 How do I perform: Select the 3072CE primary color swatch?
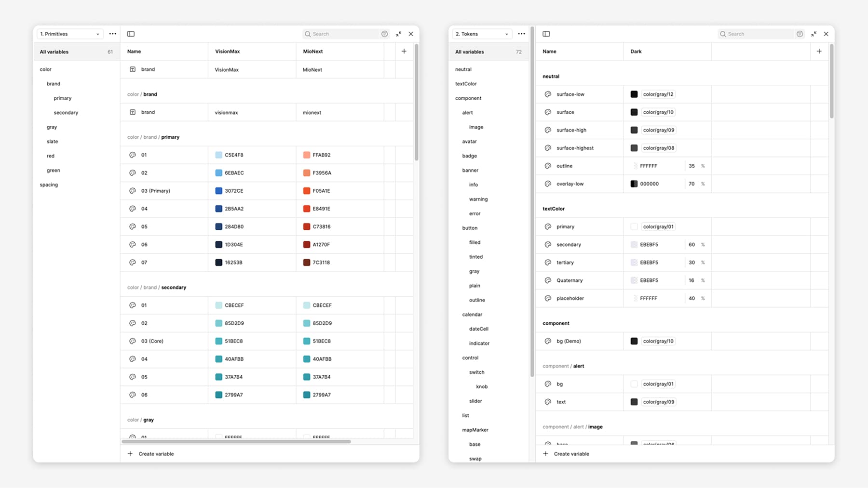[218, 190]
